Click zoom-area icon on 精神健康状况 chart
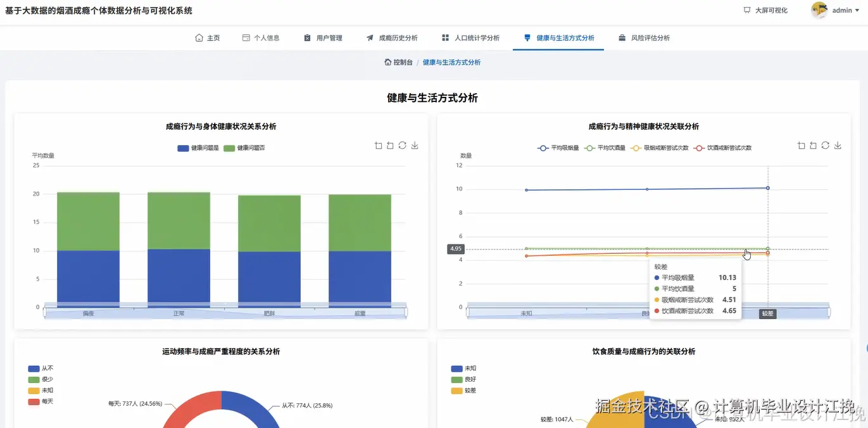The height and width of the screenshot is (428, 868). coord(802,146)
